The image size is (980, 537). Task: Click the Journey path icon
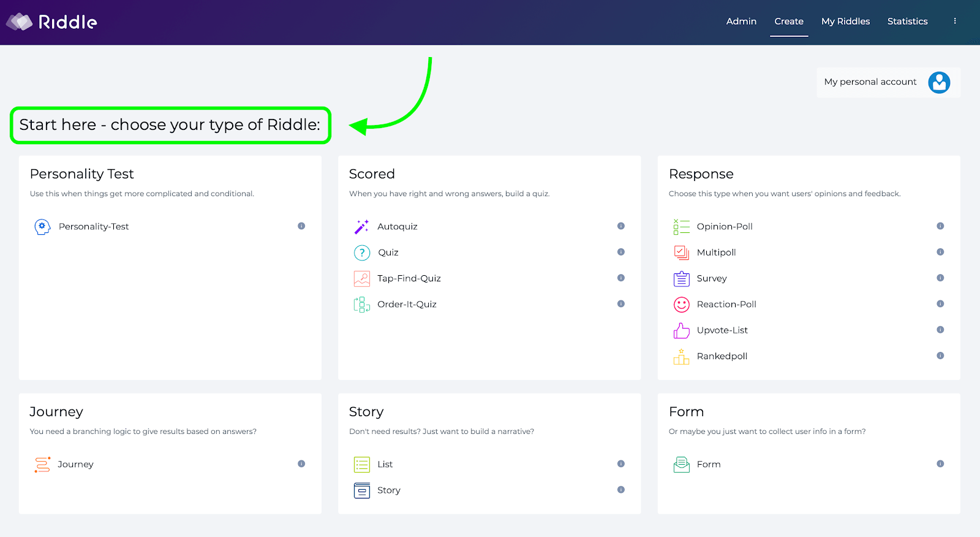[x=42, y=465]
